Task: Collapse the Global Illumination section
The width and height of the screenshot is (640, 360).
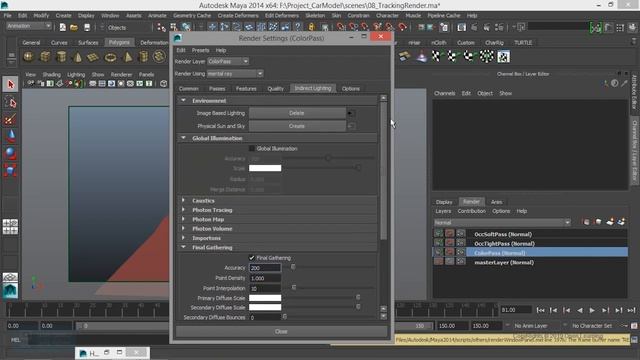Action: click(x=183, y=138)
